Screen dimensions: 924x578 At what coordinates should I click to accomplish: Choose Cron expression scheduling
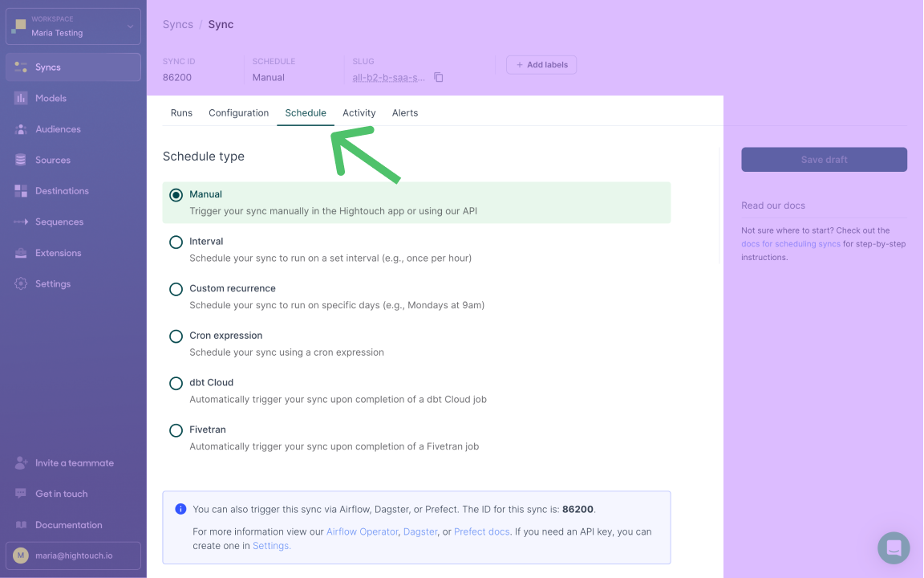(176, 336)
